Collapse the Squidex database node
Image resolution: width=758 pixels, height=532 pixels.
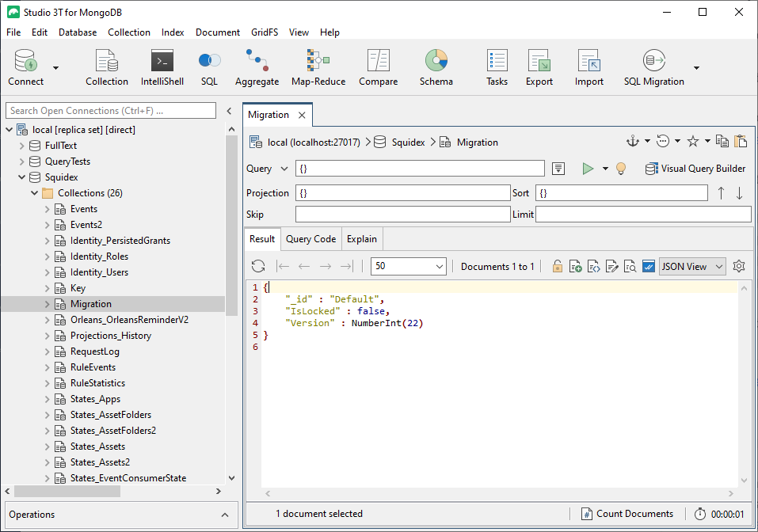coord(21,177)
